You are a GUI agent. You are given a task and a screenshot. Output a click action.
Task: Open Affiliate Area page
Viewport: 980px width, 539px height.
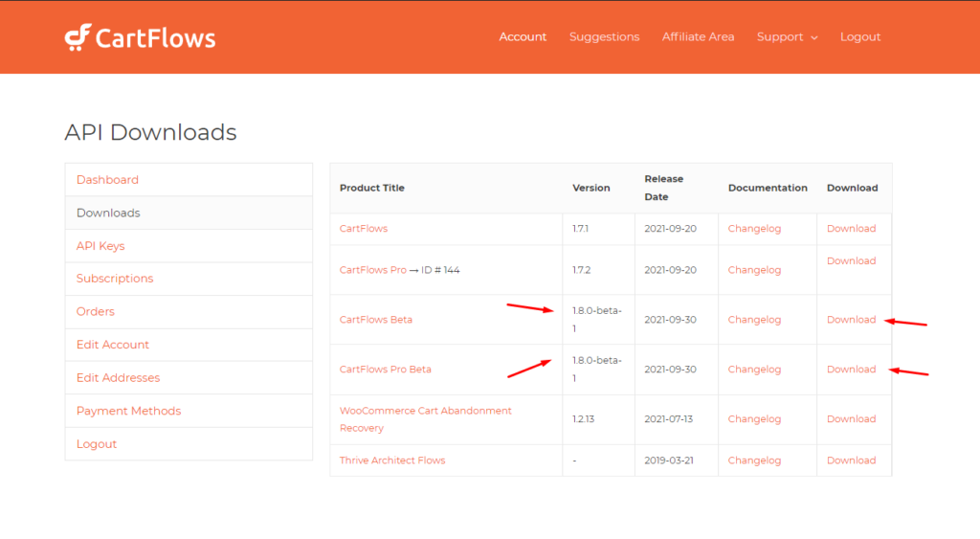(698, 37)
